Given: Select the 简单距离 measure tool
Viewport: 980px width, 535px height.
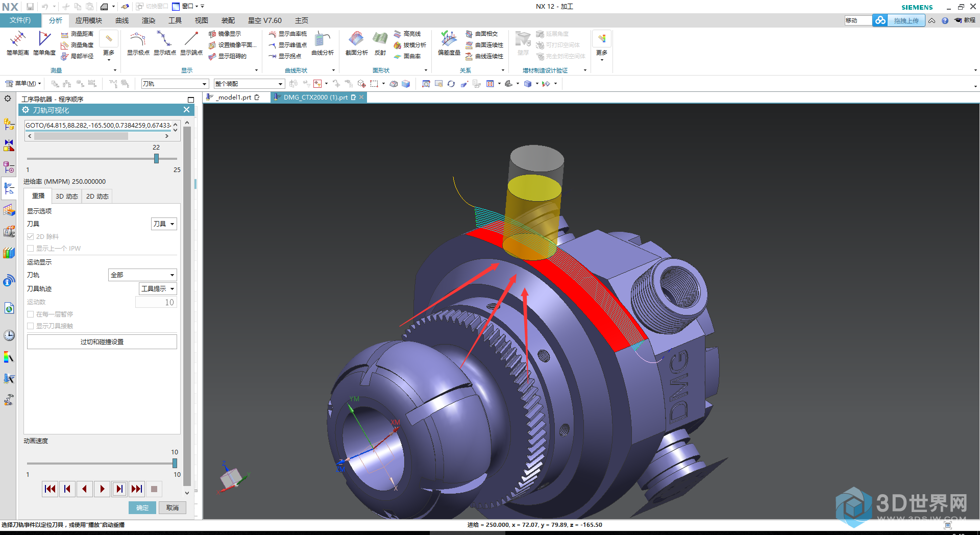Looking at the screenshot, I should point(17,43).
